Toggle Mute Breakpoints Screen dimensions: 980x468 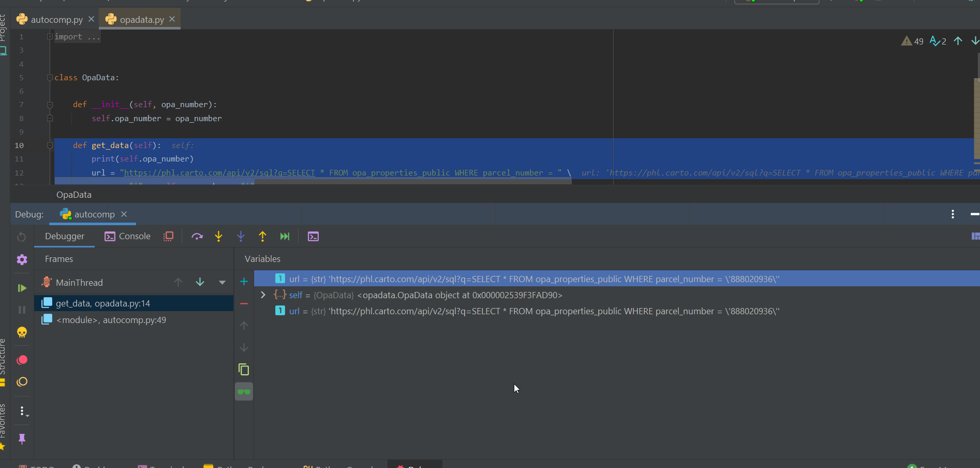22,382
